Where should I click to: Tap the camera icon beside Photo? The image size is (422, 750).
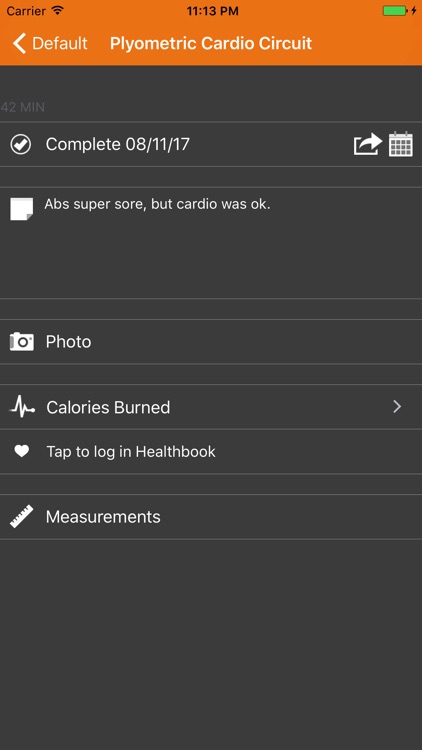[22, 342]
